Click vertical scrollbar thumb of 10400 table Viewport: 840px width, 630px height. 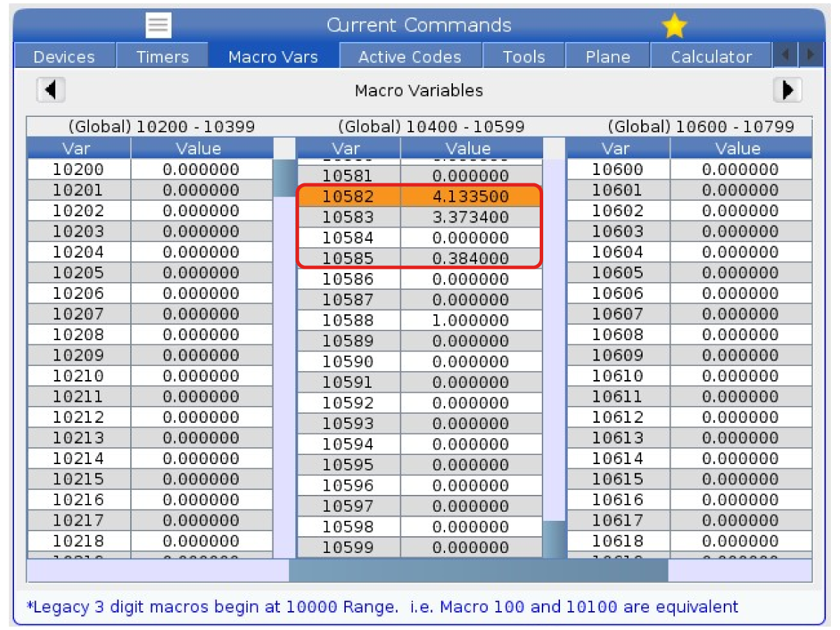tap(554, 539)
